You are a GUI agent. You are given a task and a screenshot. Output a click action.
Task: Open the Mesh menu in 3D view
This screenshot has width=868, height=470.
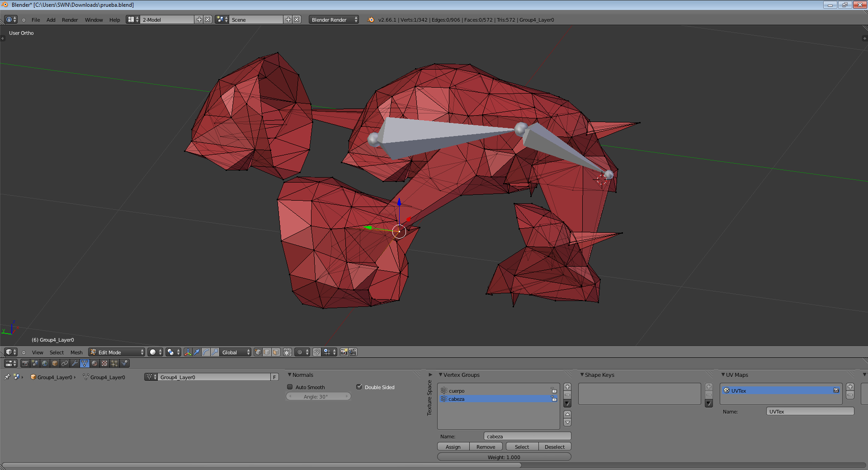pyautogui.click(x=76, y=352)
